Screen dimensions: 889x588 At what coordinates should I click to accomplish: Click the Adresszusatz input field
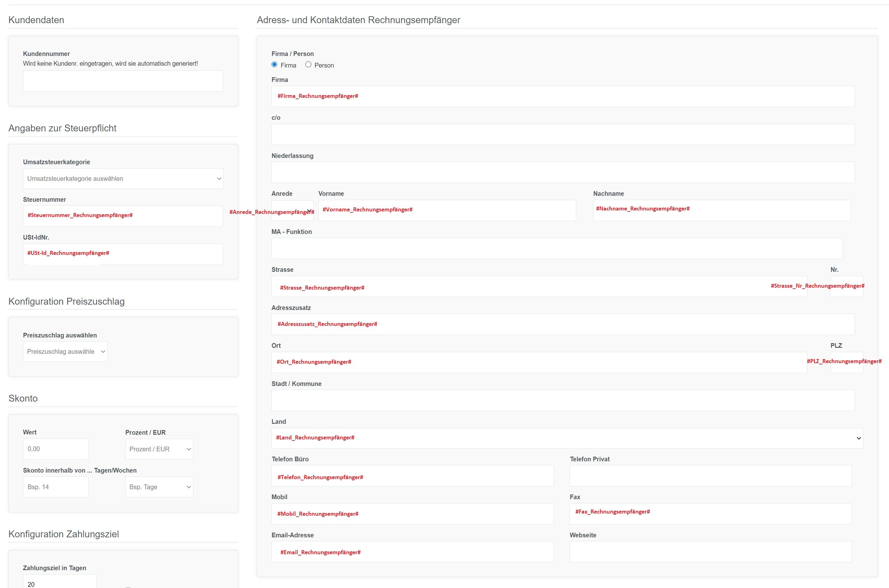[x=563, y=324]
